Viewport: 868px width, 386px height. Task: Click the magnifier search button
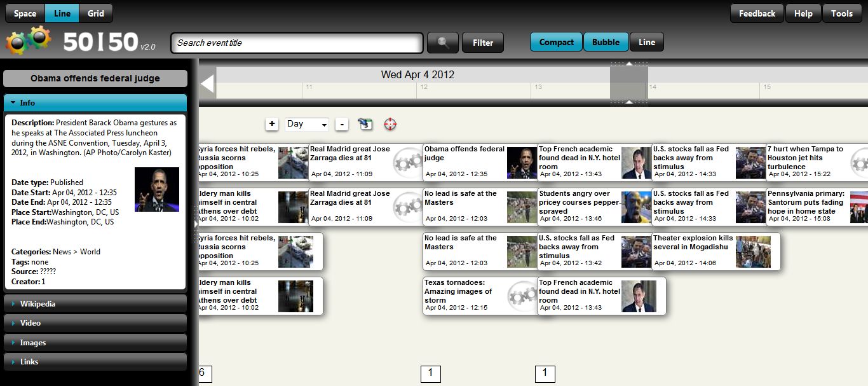click(443, 43)
